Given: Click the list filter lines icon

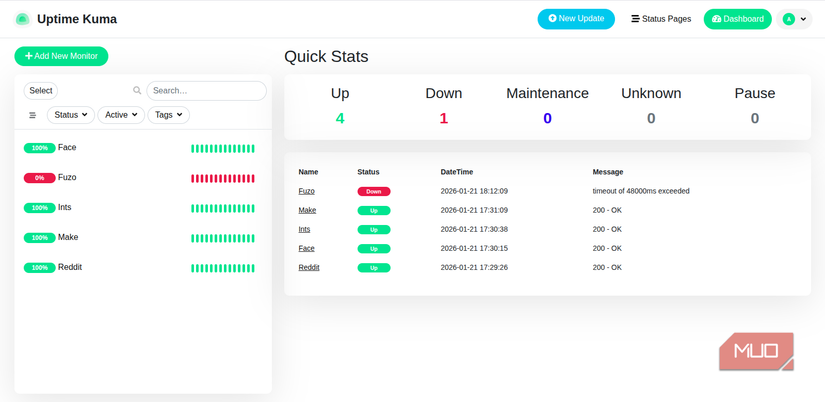Looking at the screenshot, I should point(33,115).
